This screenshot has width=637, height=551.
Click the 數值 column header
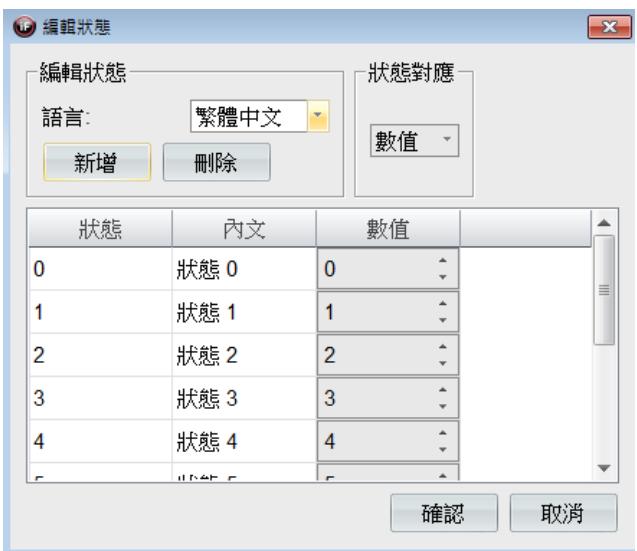coord(388,229)
